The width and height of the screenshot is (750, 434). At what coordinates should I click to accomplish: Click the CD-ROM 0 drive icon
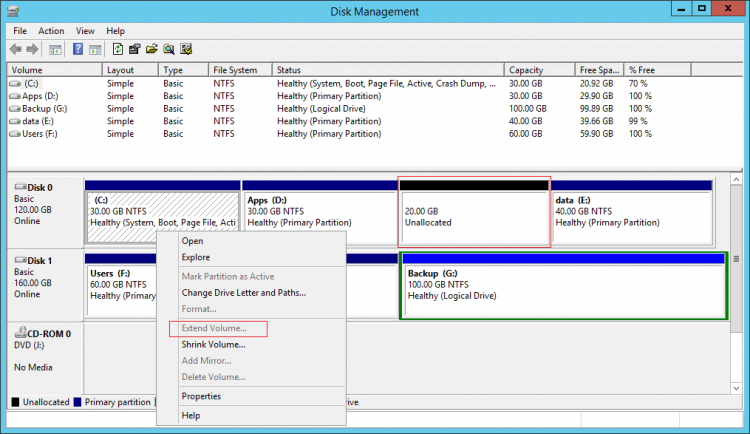pyautogui.click(x=20, y=333)
